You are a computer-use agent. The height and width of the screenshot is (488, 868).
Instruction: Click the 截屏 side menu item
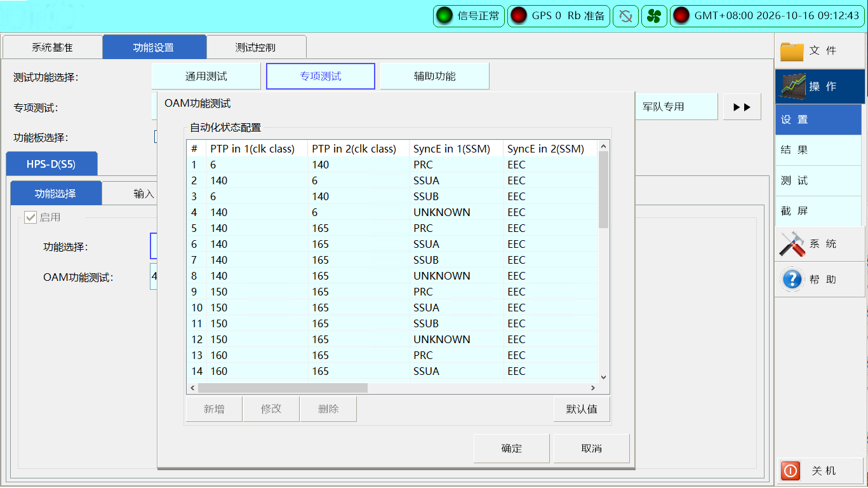point(818,211)
